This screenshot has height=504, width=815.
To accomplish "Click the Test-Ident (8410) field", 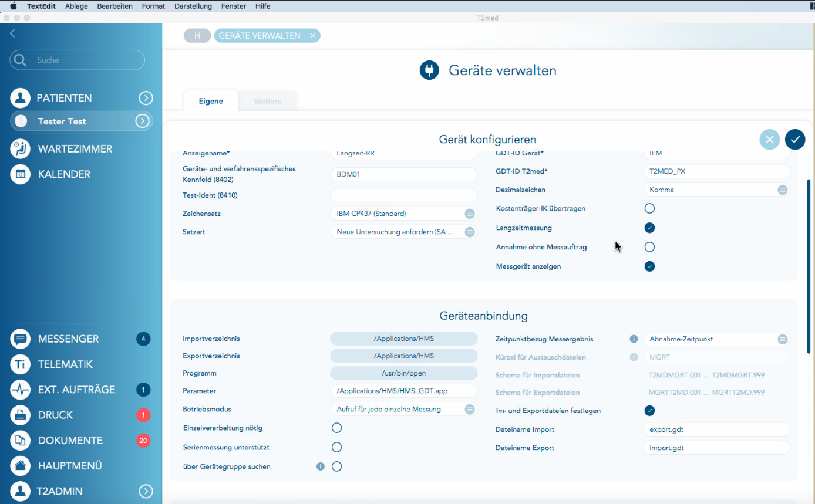I will tap(404, 195).
